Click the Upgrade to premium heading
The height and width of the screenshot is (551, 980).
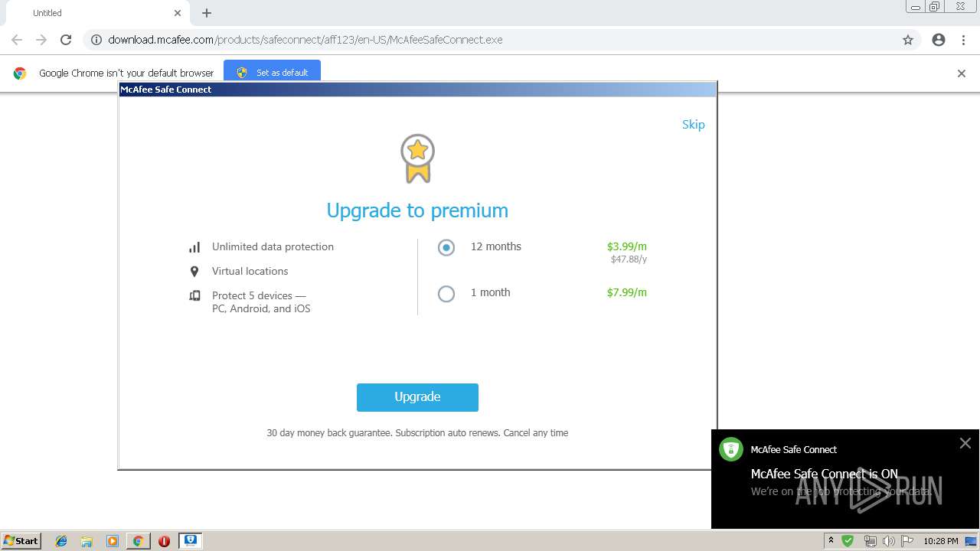(417, 210)
